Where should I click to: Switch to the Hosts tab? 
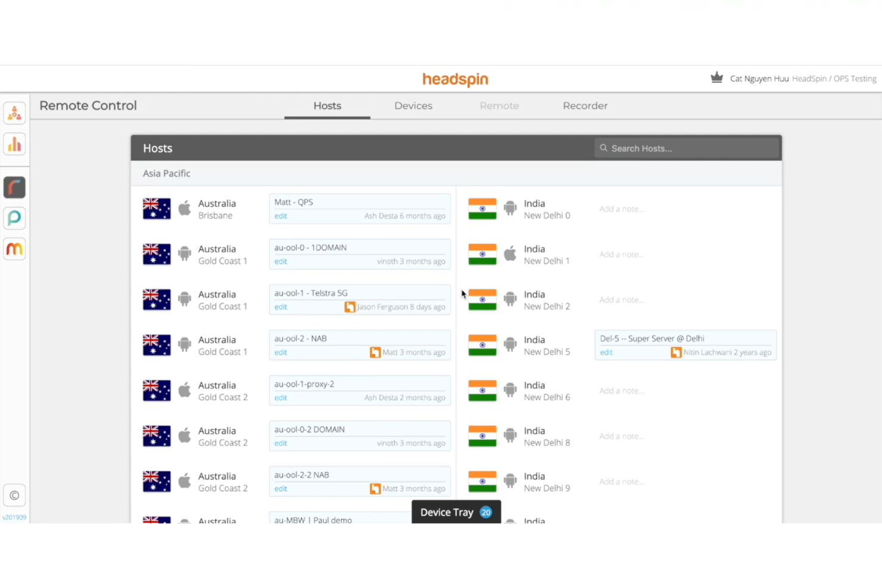pos(327,105)
